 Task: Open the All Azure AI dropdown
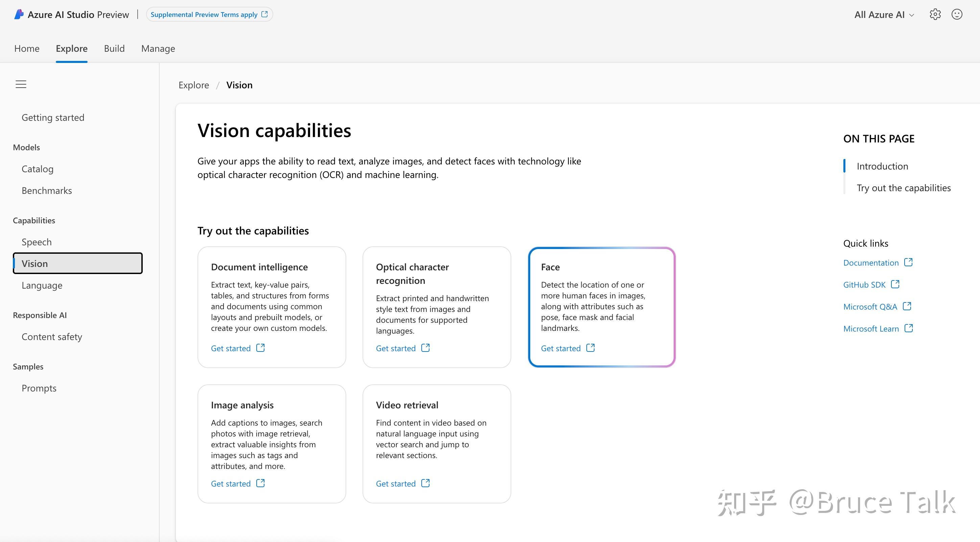pyautogui.click(x=883, y=15)
